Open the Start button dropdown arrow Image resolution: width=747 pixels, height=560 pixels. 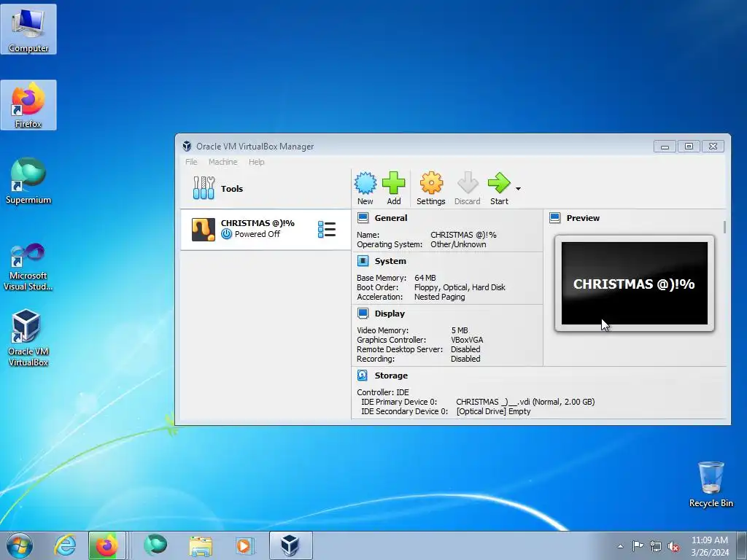(x=519, y=189)
